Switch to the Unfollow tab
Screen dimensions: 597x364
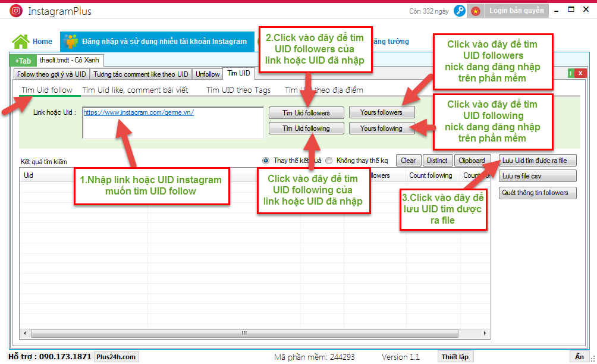click(208, 74)
